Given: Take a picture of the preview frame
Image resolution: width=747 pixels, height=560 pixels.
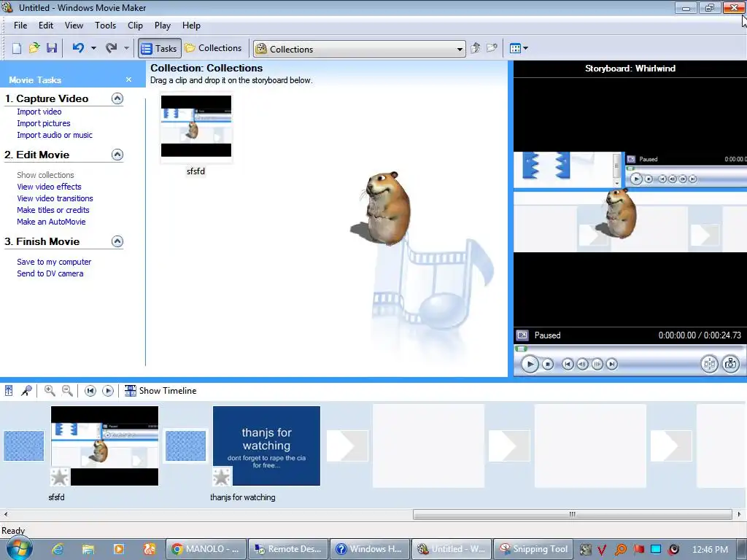Looking at the screenshot, I should [731, 365].
